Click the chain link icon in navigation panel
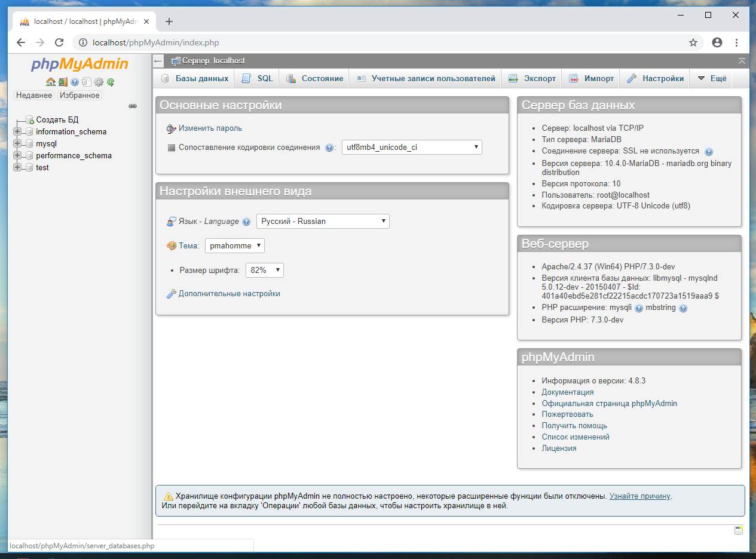The height and width of the screenshot is (559, 756). 133,106
